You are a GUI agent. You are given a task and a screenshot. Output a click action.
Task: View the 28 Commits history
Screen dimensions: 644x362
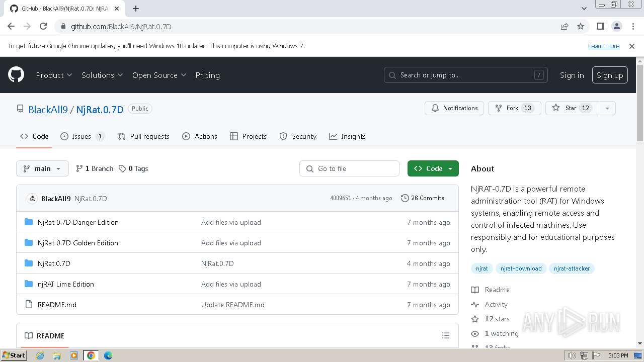pos(423,198)
